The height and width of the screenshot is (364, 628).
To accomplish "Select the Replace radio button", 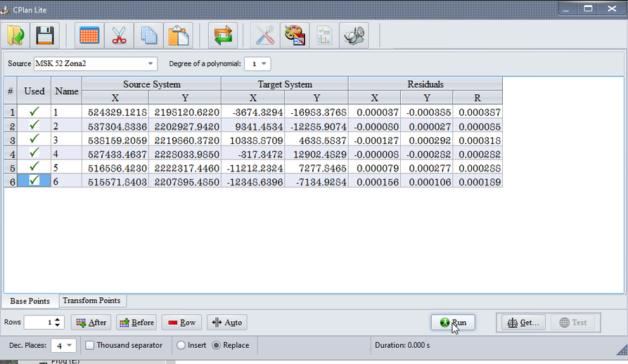I will tap(216, 345).
